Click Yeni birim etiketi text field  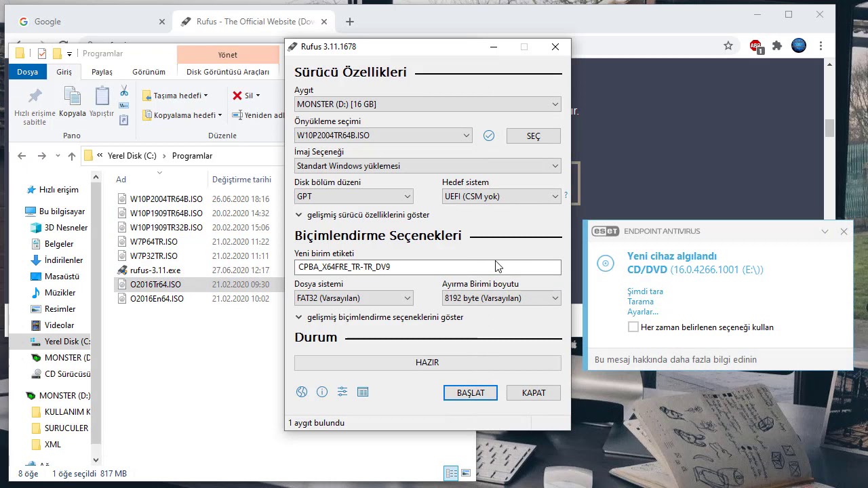tap(428, 267)
